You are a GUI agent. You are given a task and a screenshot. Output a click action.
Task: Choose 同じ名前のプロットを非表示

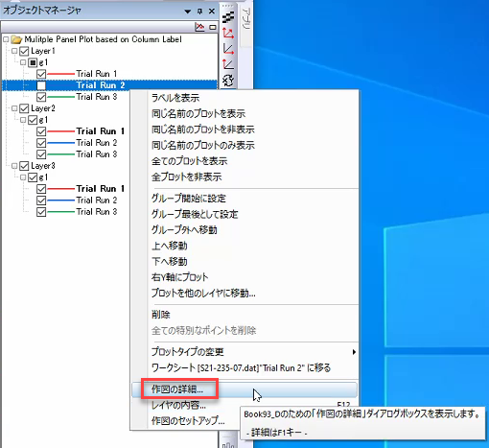tap(244, 130)
